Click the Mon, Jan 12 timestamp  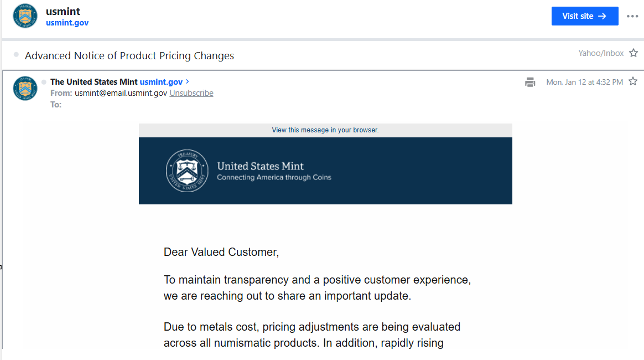584,82
